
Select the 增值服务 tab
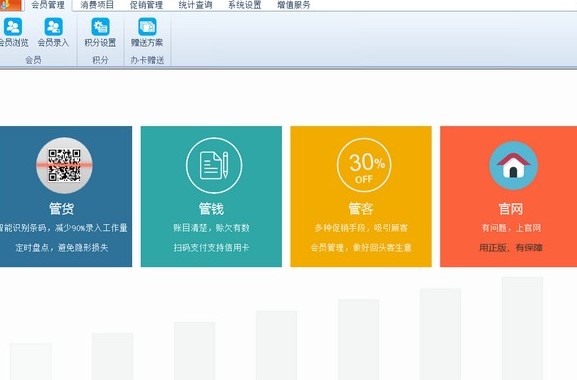pos(294,5)
